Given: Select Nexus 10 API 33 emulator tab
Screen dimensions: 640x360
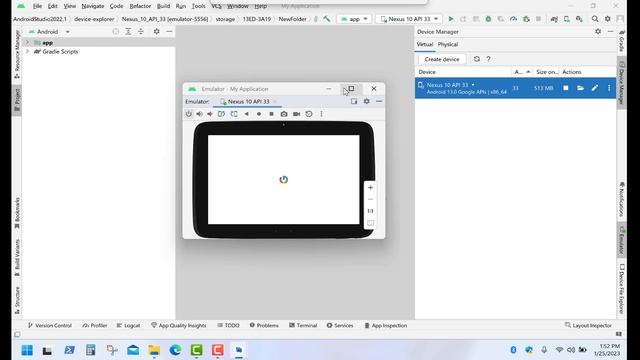Looking at the screenshot, I should [x=248, y=101].
